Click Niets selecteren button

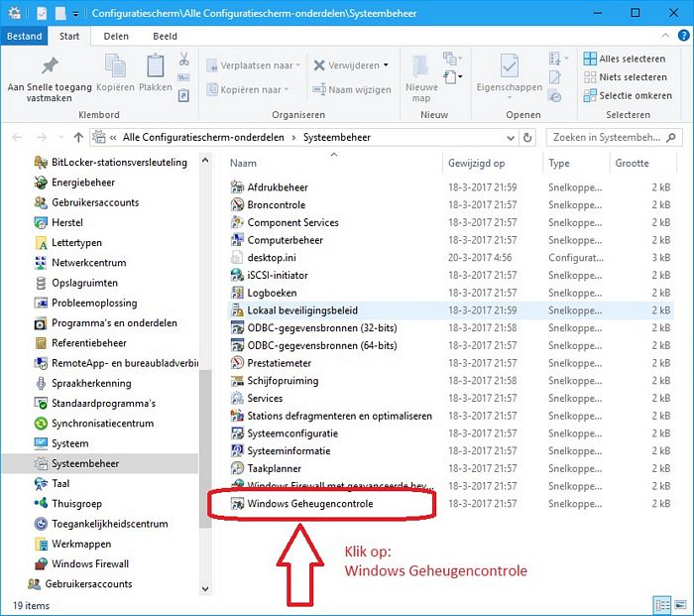tap(625, 77)
